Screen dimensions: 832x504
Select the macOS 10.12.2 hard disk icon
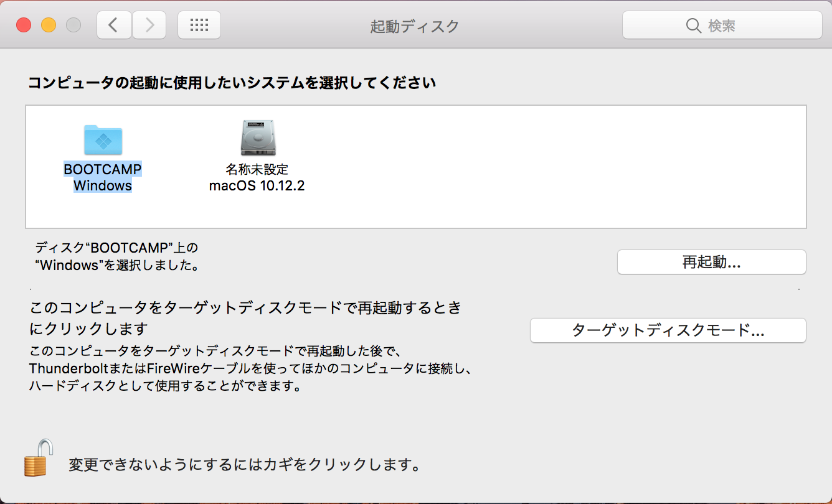tap(258, 138)
